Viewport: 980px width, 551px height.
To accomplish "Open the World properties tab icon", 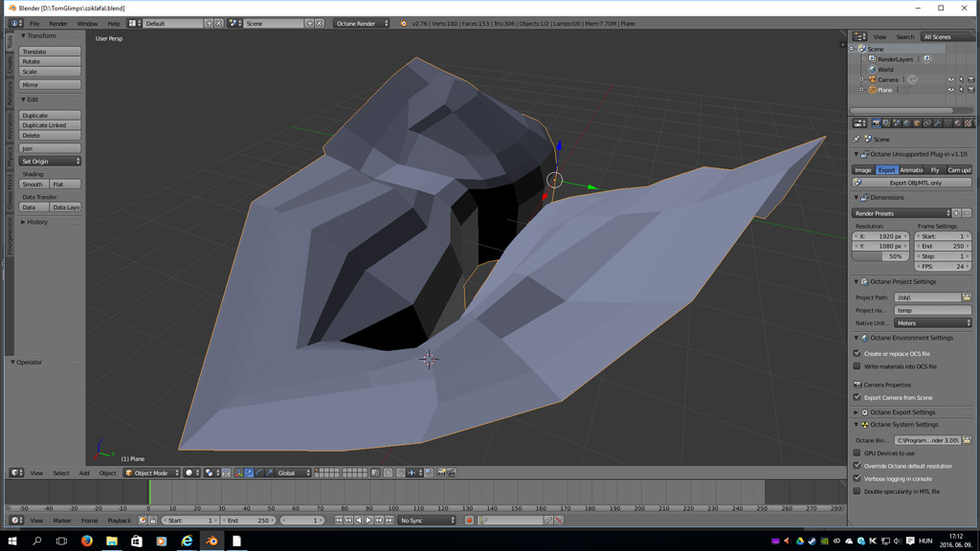I will 906,123.
